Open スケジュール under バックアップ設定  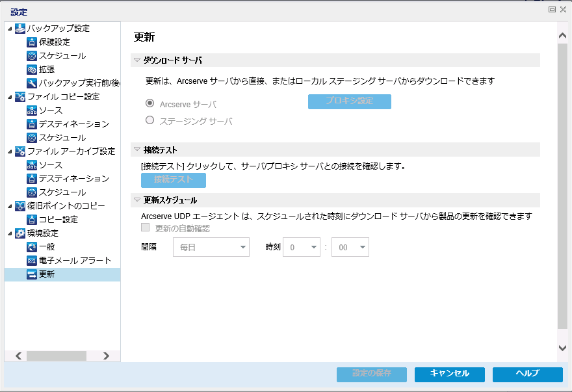(x=62, y=56)
